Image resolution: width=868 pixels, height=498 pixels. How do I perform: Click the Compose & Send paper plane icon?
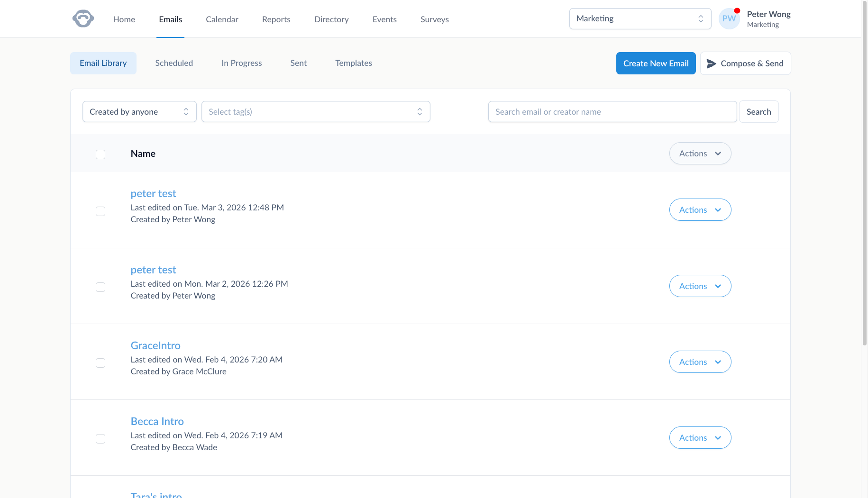tap(711, 63)
